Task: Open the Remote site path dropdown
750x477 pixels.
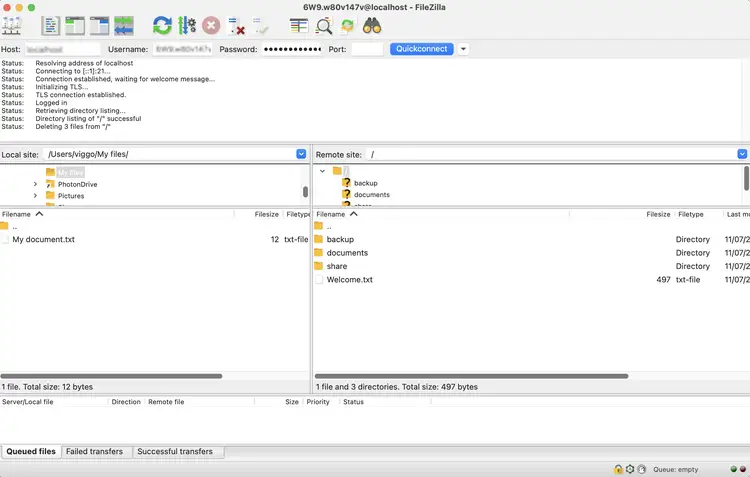Action: point(742,154)
